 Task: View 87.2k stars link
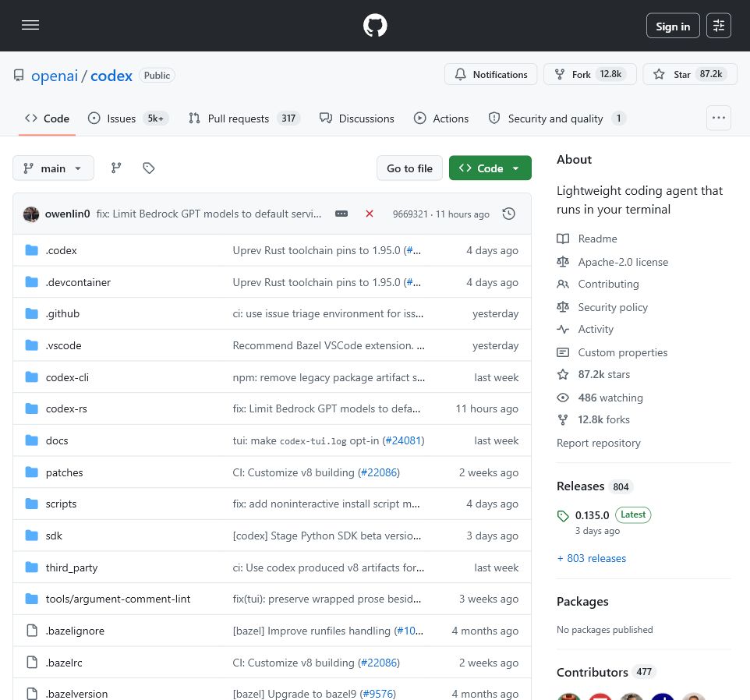(603, 375)
